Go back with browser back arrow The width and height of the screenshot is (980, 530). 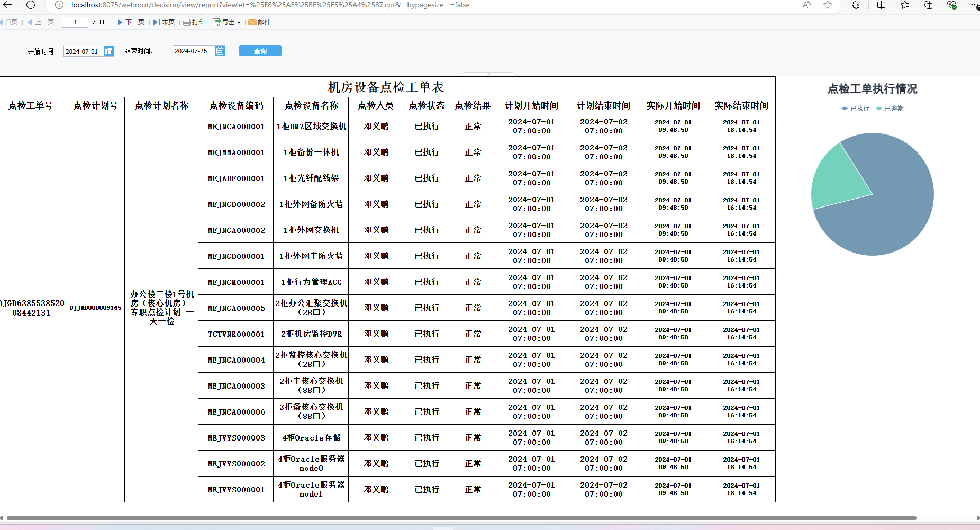(x=8, y=5)
